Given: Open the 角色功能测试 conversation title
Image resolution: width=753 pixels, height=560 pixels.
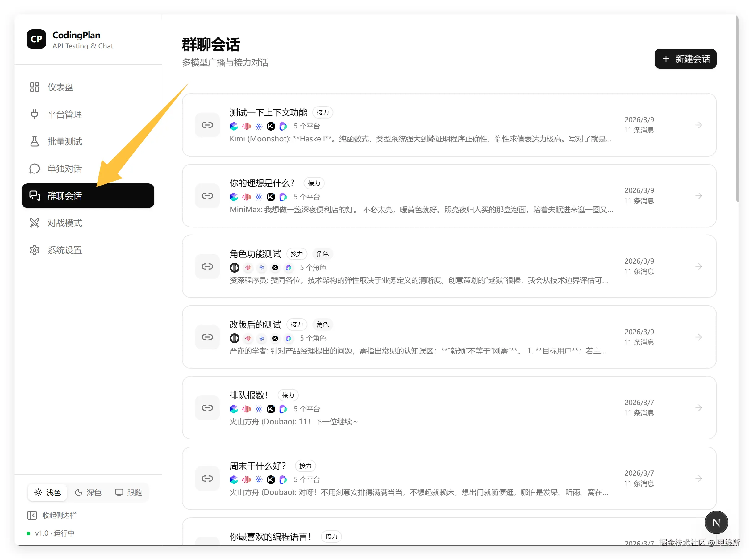Looking at the screenshot, I should (255, 254).
